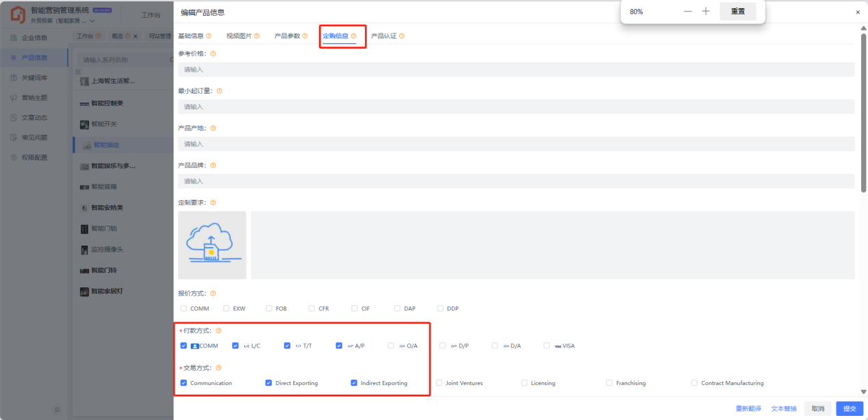Click the question icon beside 付款方式
This screenshot has height=420, width=868.
218,331
